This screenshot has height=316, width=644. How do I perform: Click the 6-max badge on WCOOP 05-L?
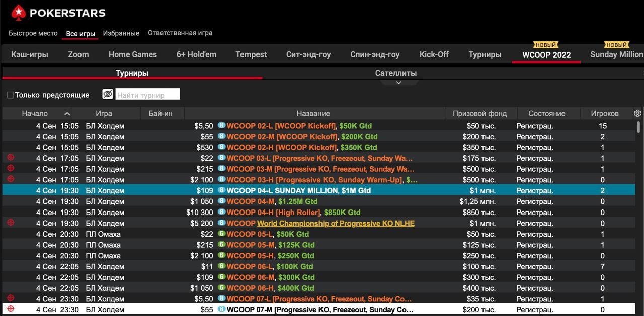coord(221,234)
